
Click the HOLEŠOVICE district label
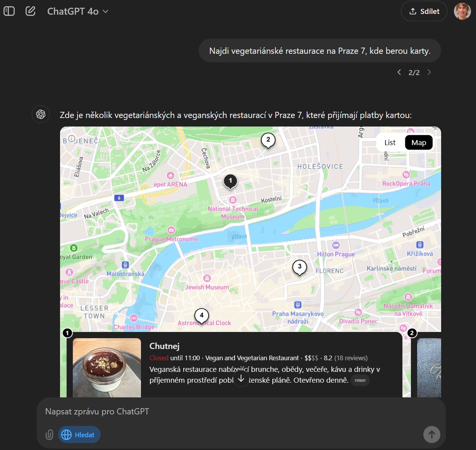tap(321, 167)
